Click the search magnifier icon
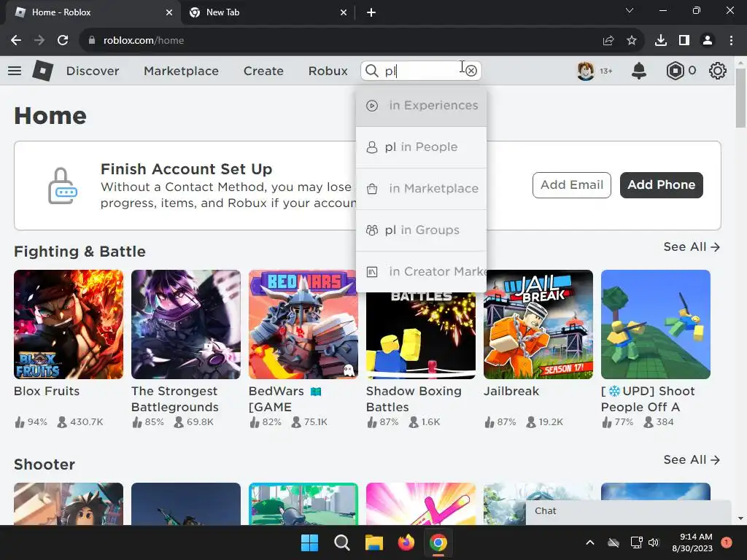747x560 pixels. click(371, 71)
